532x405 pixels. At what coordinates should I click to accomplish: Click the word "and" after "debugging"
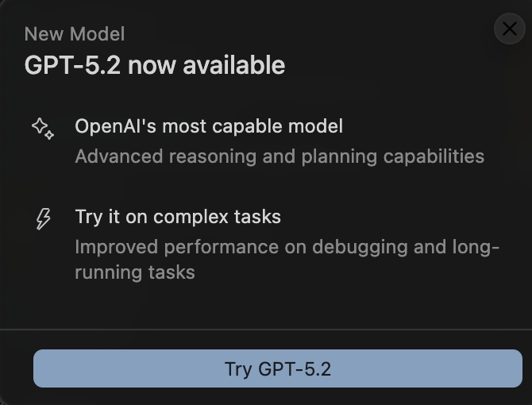tap(430, 246)
